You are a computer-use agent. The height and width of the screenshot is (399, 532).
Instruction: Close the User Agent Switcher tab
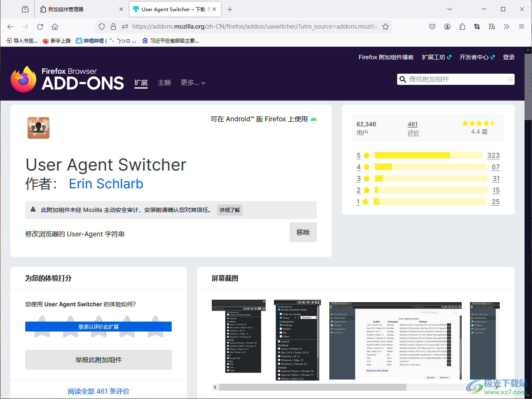(214, 9)
